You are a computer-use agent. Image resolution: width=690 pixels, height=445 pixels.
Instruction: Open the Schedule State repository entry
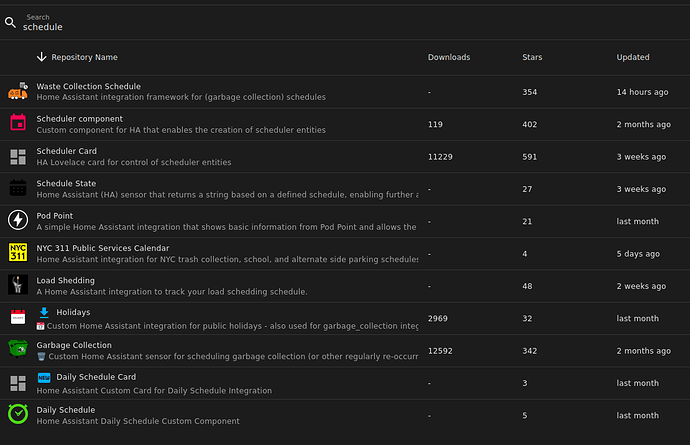click(67, 183)
